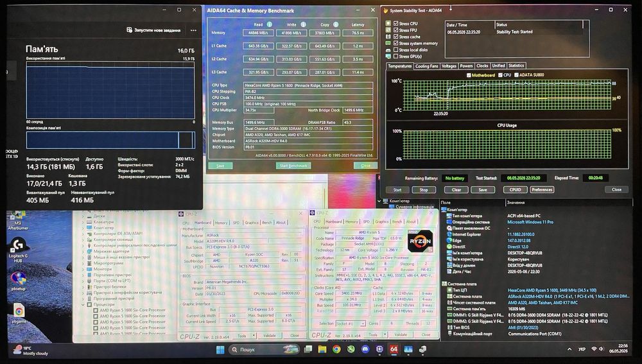
Task: Select Сумарна інформація in AIDA64 tree
Action: pyautogui.click(x=414, y=207)
